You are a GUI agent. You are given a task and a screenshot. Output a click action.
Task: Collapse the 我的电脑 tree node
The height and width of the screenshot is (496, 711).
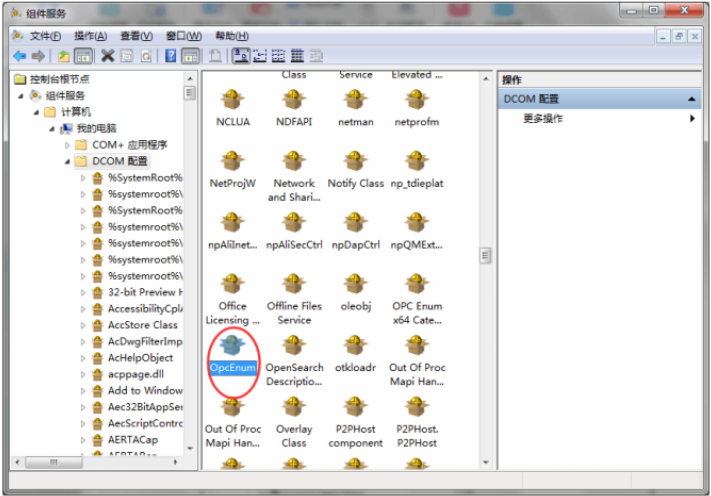coord(52,129)
